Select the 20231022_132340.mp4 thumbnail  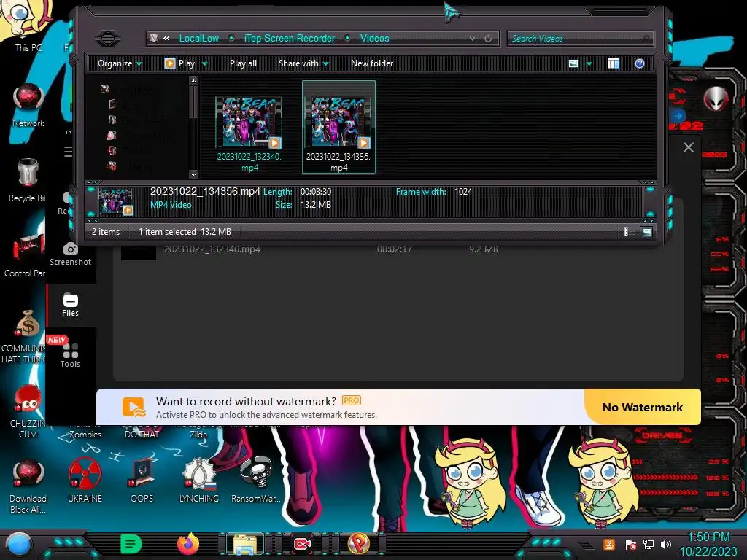249,128
